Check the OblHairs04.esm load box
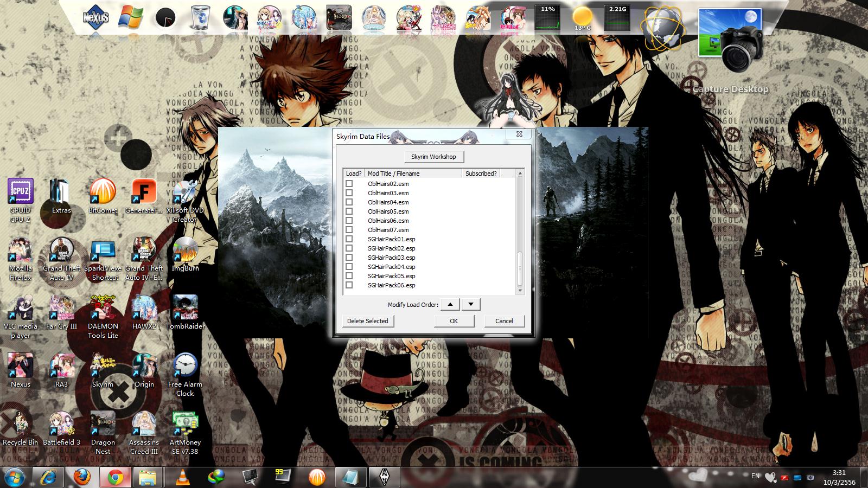This screenshot has height=488, width=868. pos(349,202)
